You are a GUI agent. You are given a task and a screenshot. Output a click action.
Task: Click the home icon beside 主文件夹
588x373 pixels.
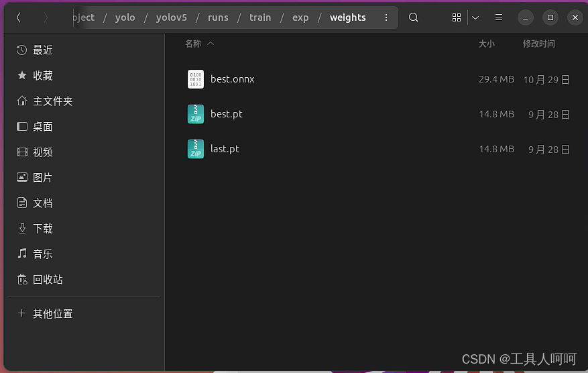[21, 101]
